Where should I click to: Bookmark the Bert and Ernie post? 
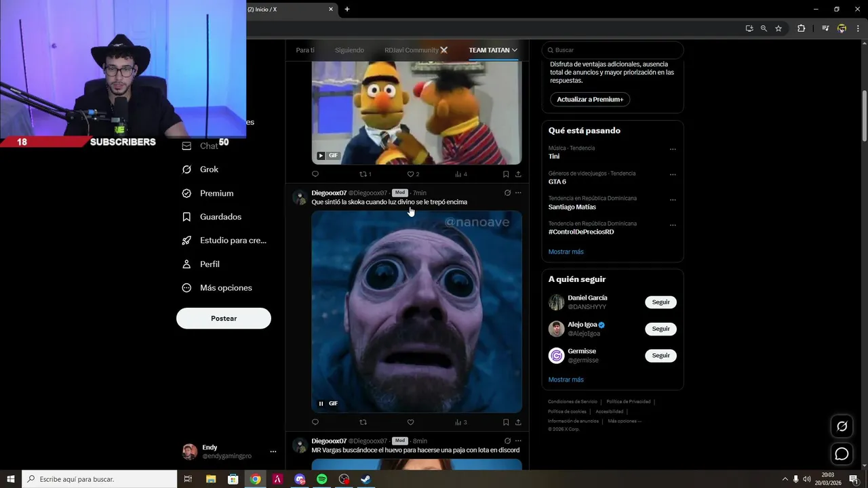coord(506,174)
